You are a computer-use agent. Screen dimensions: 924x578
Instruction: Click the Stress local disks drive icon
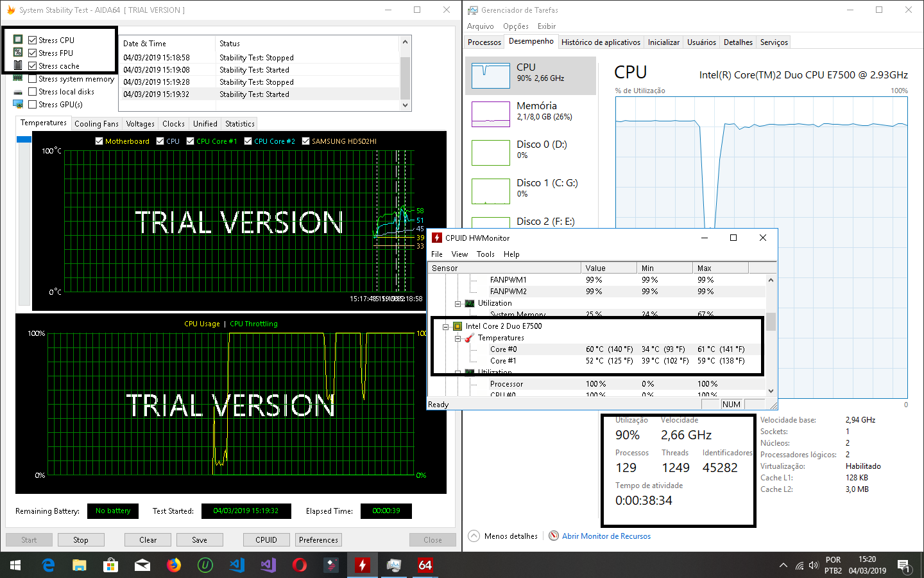pyautogui.click(x=18, y=92)
